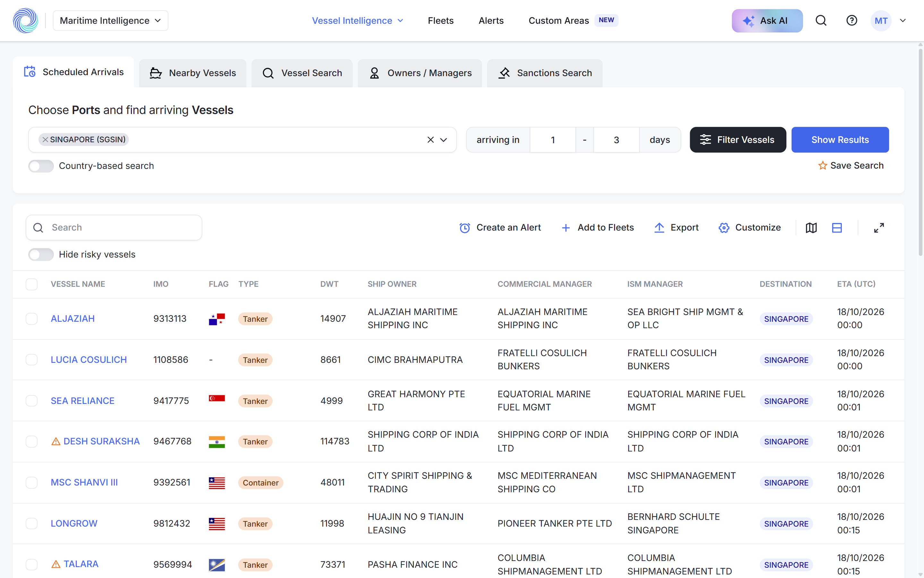Switch to Vessel Search tab

(x=302, y=73)
